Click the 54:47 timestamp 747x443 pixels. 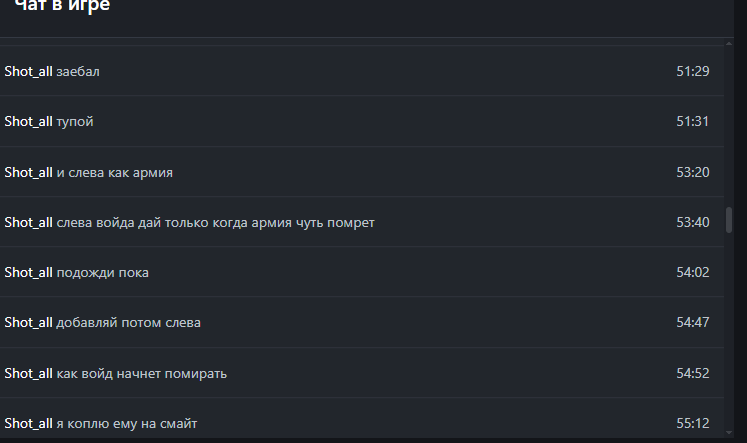(693, 322)
